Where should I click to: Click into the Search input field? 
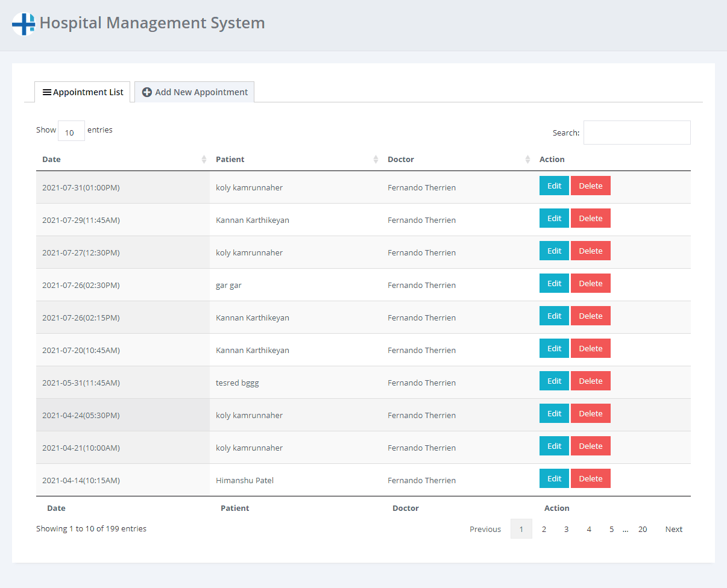click(637, 133)
